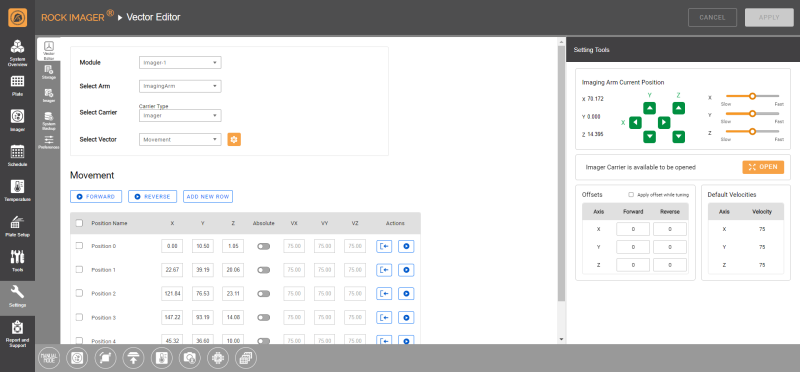The height and width of the screenshot is (372, 800).
Task: Run the Reverse movement
Action: (153, 196)
